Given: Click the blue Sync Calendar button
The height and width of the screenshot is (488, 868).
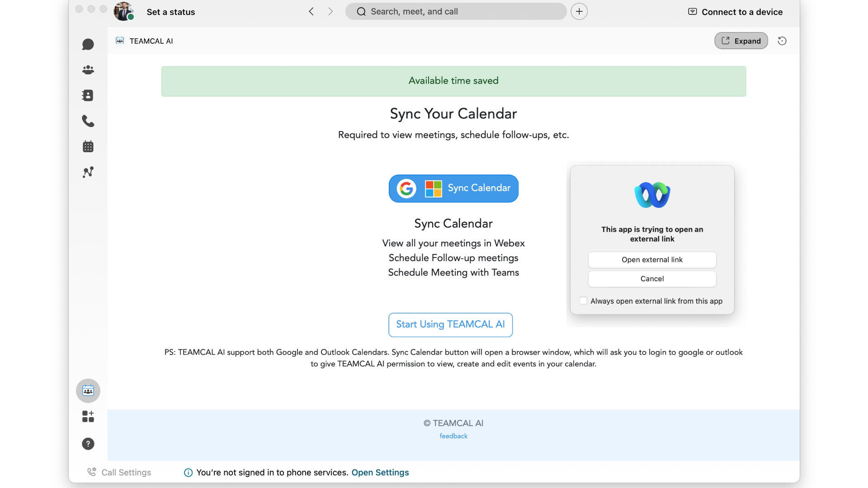Looking at the screenshot, I should tap(453, 188).
